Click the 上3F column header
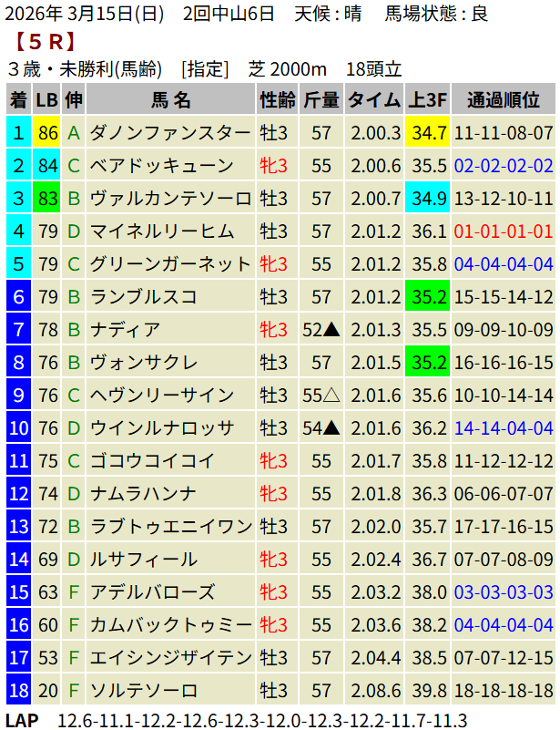The width and height of the screenshot is (560, 730). [x=428, y=100]
